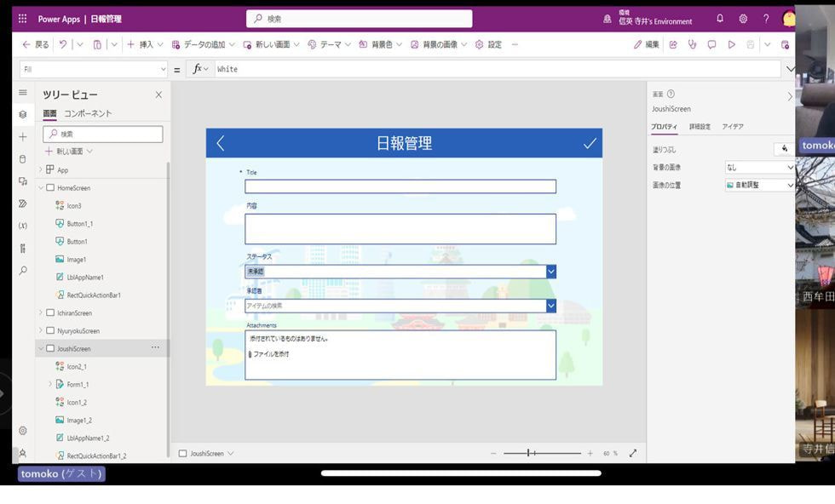Preview the app with the play icon
The image size is (835, 504).
coord(731,44)
